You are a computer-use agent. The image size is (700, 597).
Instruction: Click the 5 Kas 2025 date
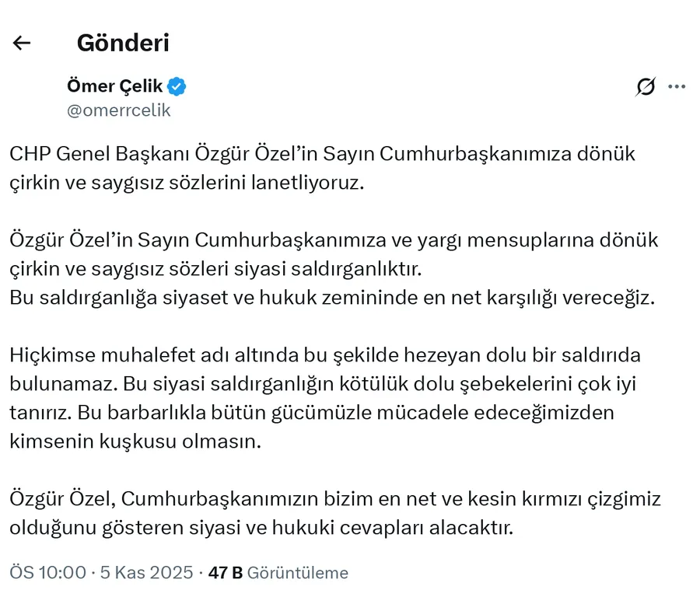(x=147, y=573)
